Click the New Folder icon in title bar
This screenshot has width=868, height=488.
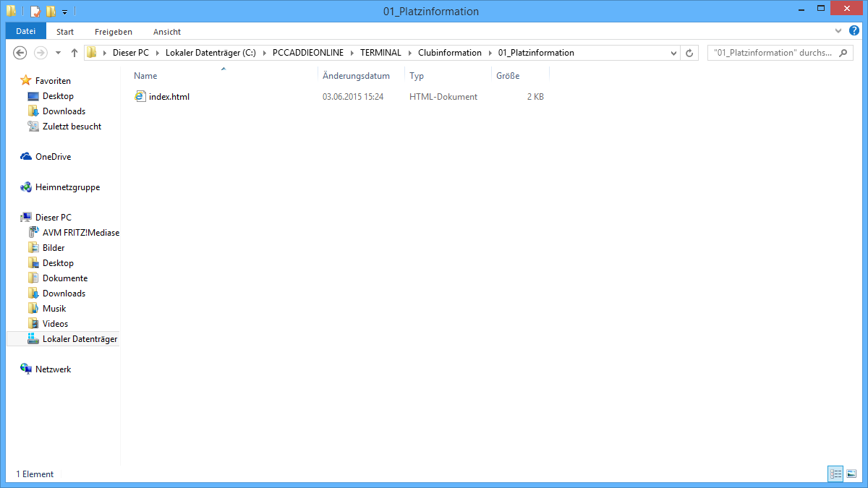(50, 12)
